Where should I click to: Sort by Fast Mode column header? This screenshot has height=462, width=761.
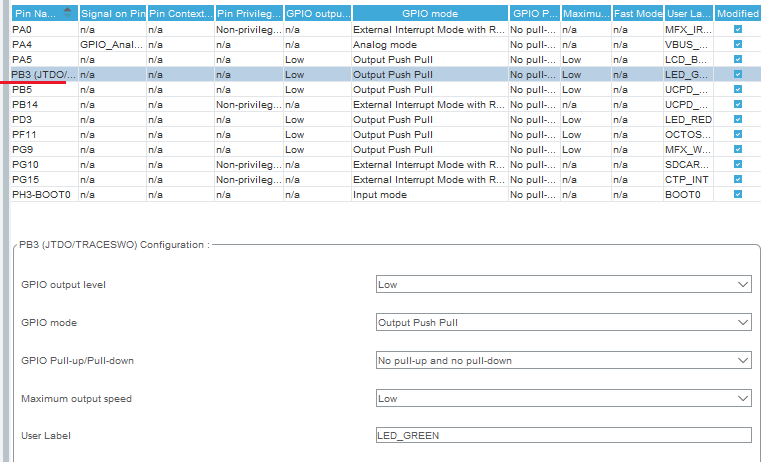pyautogui.click(x=638, y=14)
